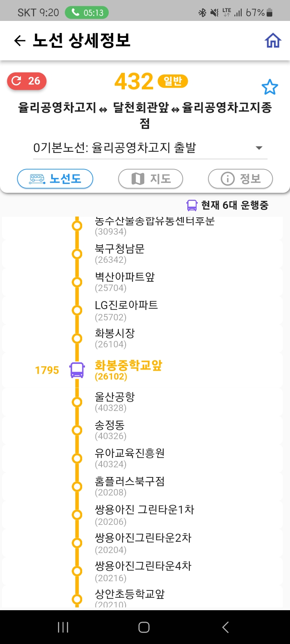Open the LG진로아파트 stop
The height and width of the screenshot is (644, 290).
[126, 310]
